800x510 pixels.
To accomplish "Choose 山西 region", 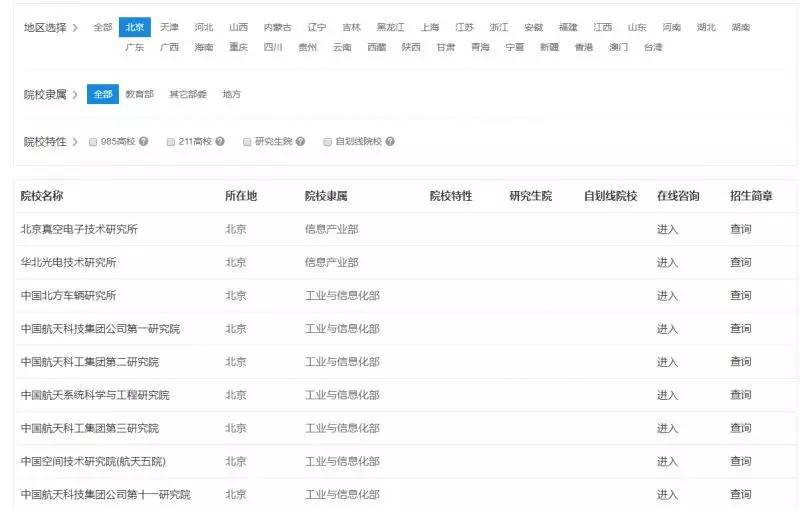I will coord(238,27).
